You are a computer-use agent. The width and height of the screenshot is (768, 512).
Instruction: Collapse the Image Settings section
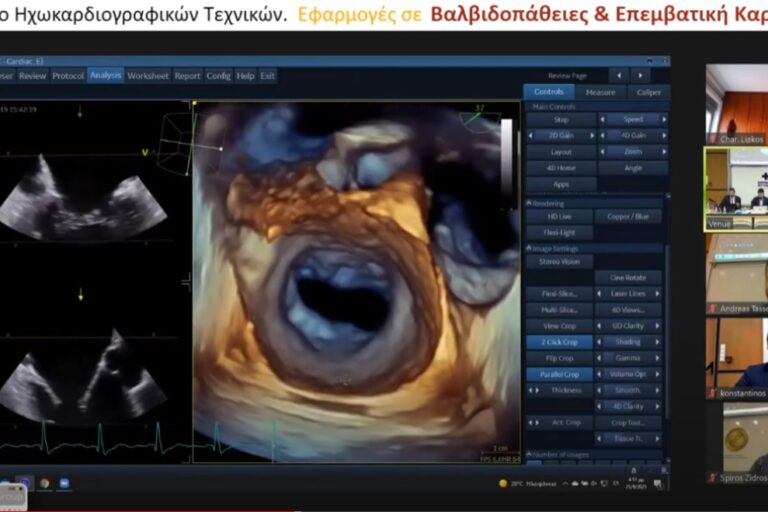pyautogui.click(x=530, y=249)
